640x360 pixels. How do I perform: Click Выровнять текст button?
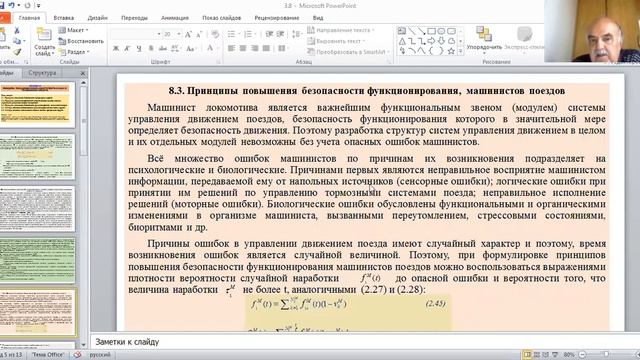[x=336, y=41]
